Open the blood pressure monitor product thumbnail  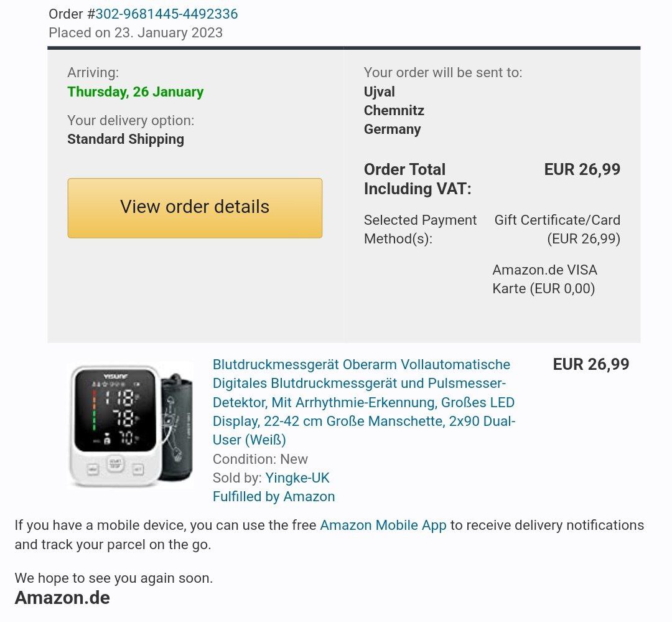point(131,425)
